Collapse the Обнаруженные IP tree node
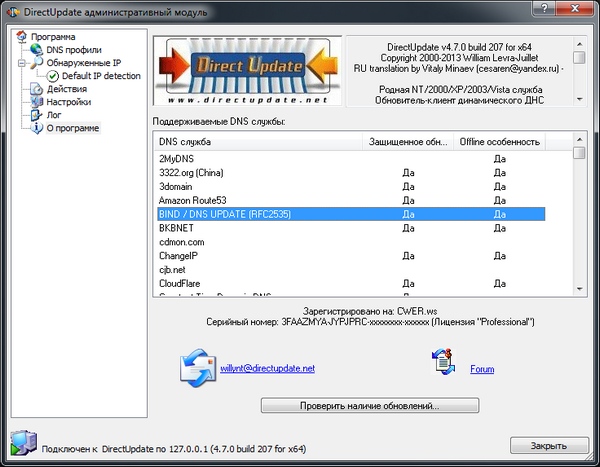Screen dimensions: 600x467 pos(22,63)
